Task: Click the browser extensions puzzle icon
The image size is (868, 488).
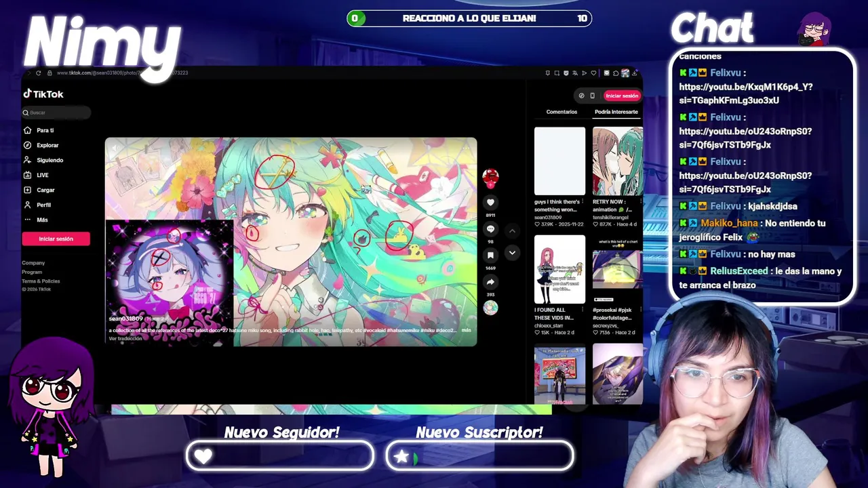Action: 616,73
